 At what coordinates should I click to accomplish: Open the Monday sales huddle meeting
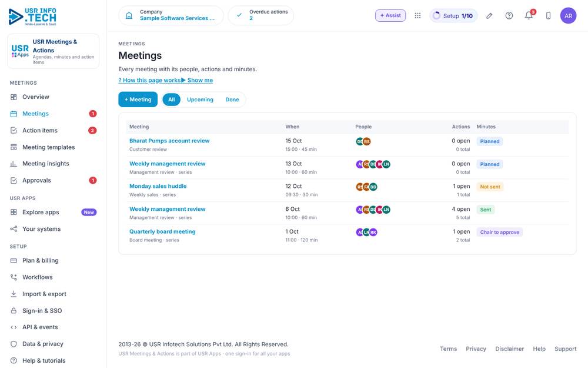click(x=158, y=186)
